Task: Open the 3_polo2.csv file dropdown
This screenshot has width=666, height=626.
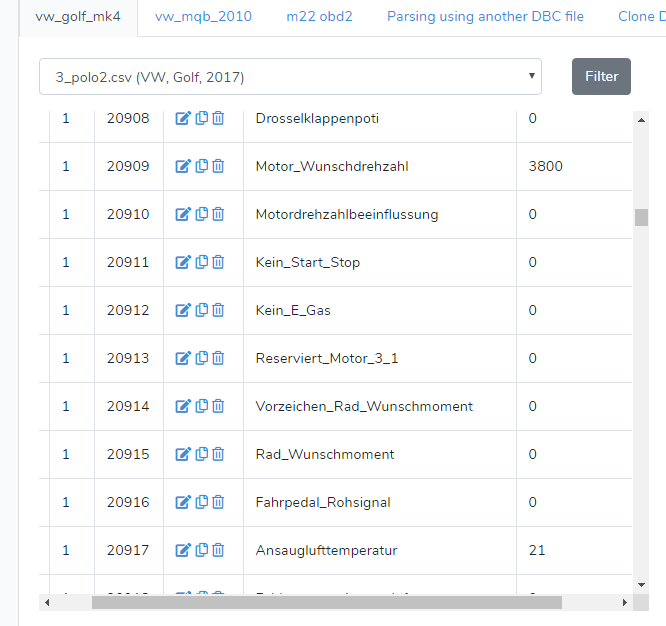Action: click(290, 77)
